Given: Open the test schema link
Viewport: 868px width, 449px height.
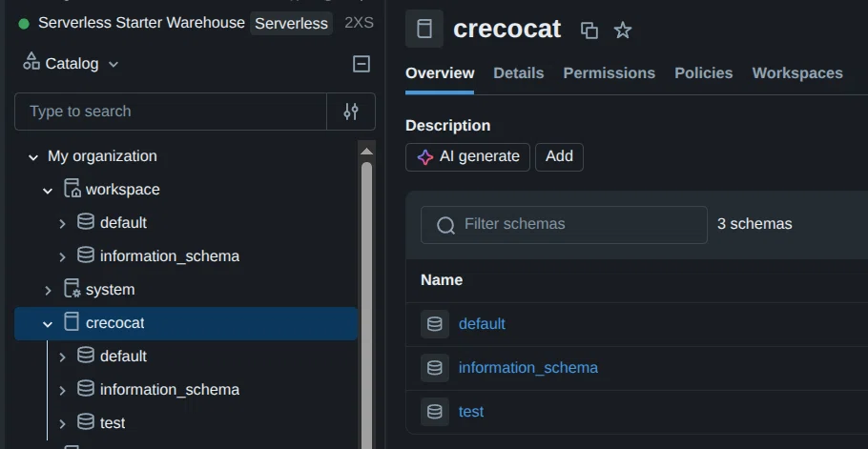Looking at the screenshot, I should pyautogui.click(x=471, y=412).
